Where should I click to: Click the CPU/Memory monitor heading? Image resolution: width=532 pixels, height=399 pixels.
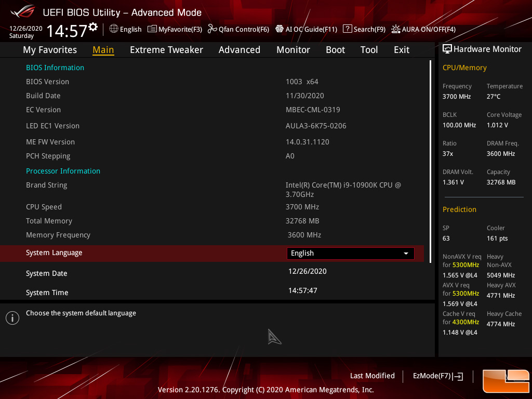pos(465,68)
